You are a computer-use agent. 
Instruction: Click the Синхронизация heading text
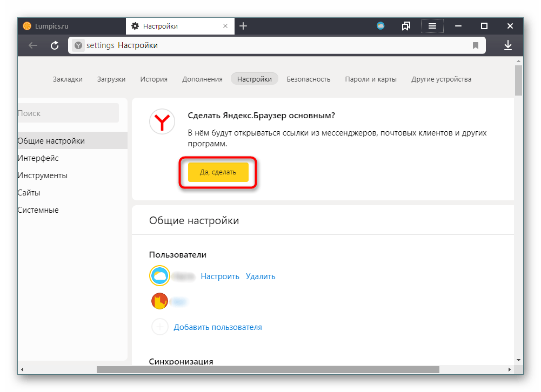click(x=181, y=362)
